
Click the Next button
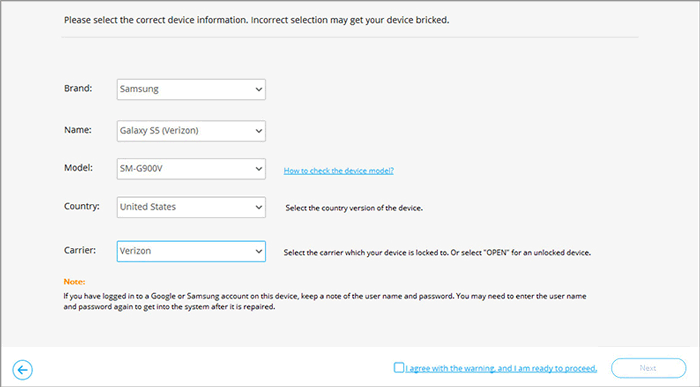point(648,368)
